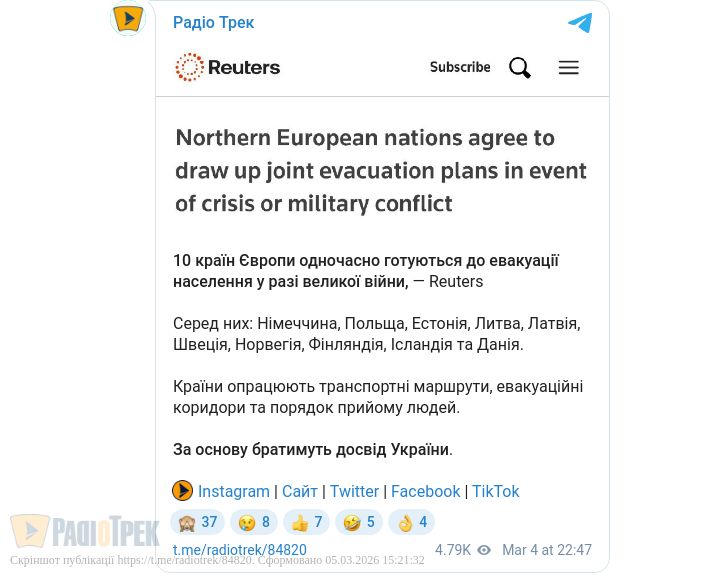Open the Instagram link
The width and height of the screenshot is (720, 578).
tap(234, 491)
